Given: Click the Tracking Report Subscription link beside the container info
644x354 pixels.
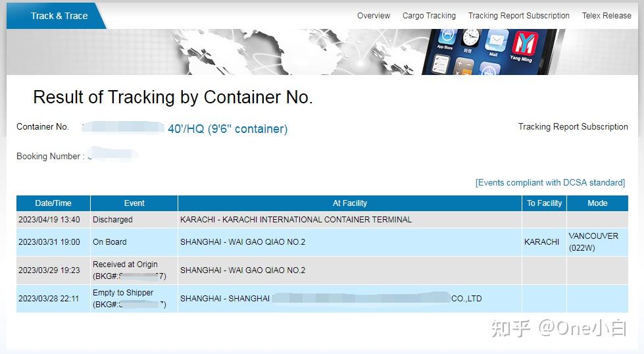Looking at the screenshot, I should pos(572,127).
